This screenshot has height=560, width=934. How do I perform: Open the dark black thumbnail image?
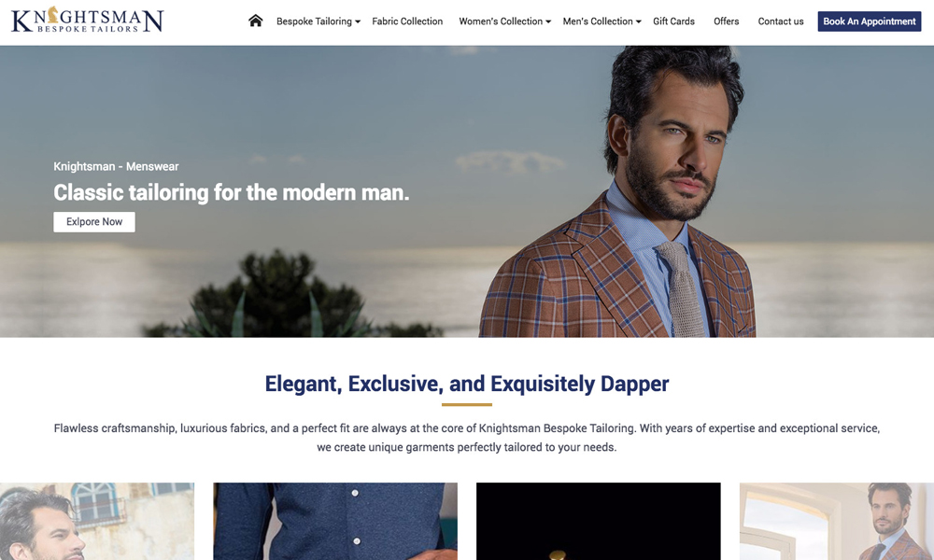tap(598, 522)
